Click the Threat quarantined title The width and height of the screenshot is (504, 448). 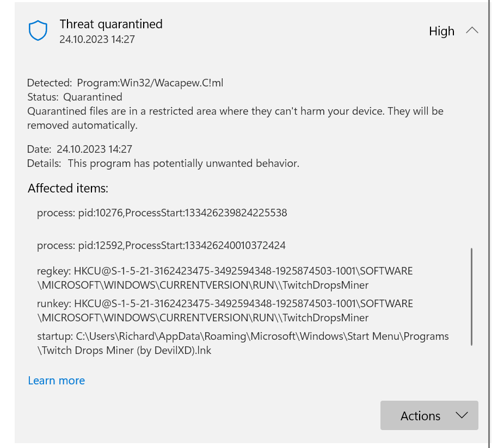pos(111,24)
